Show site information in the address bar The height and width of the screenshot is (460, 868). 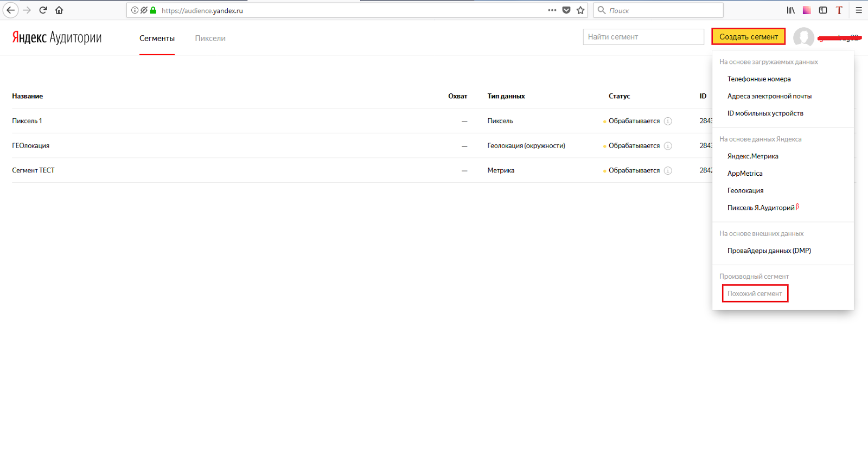click(x=135, y=10)
